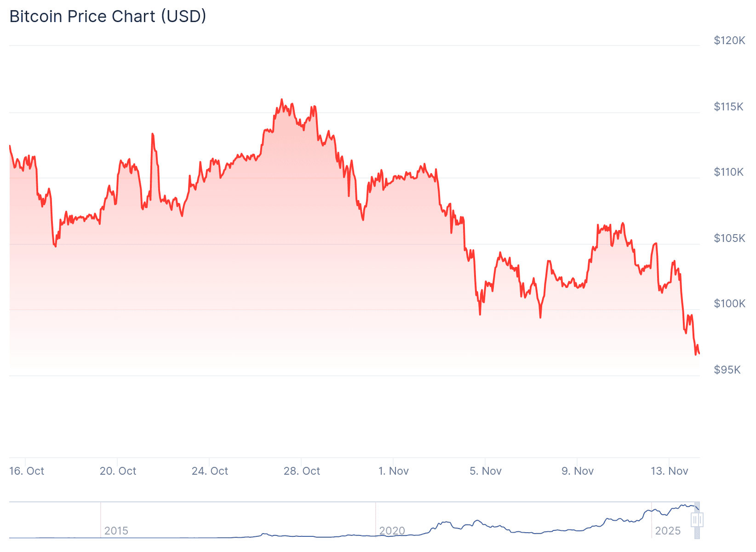This screenshot has height=552, width=756.
Task: Select the 20. Oct date label
Action: click(x=118, y=471)
